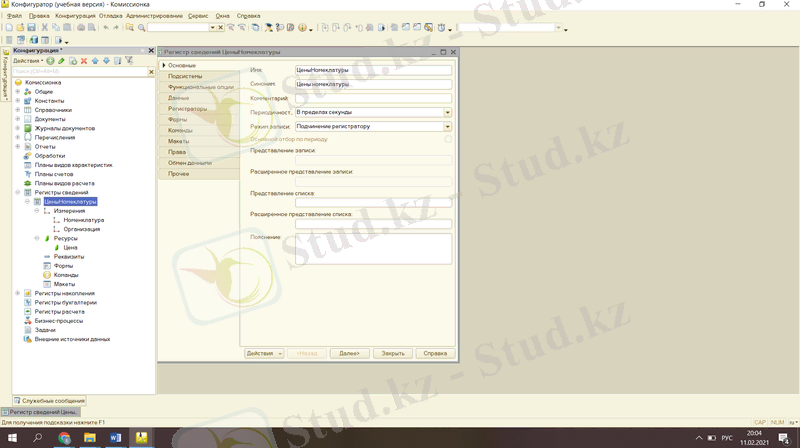Click the New document toolbar icon
800x448 pixels.
(9, 28)
